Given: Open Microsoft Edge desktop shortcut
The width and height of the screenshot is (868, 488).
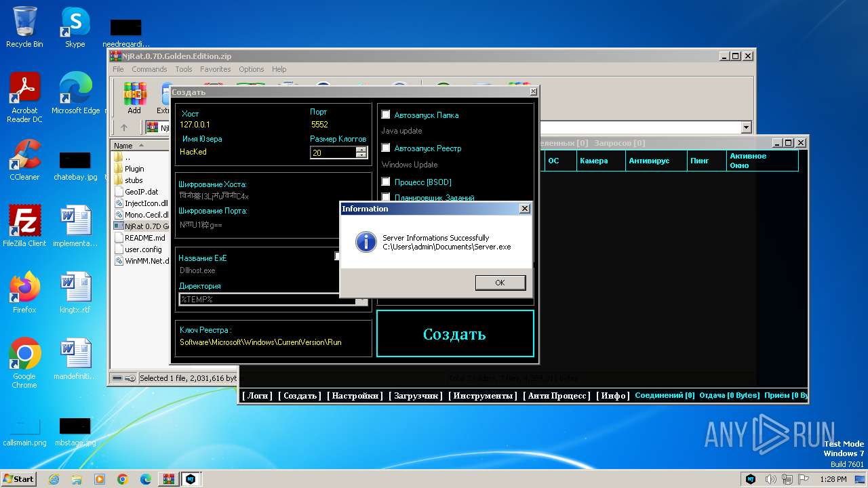Looking at the screenshot, I should 75,94.
